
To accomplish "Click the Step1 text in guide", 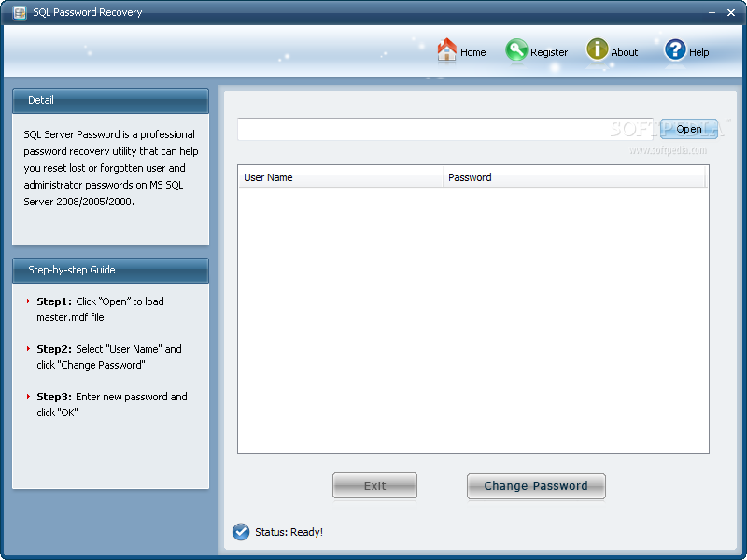I will coord(100,310).
